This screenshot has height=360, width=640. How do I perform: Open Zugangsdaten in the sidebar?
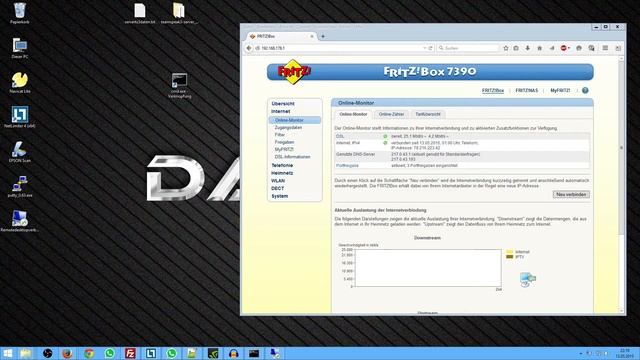288,128
